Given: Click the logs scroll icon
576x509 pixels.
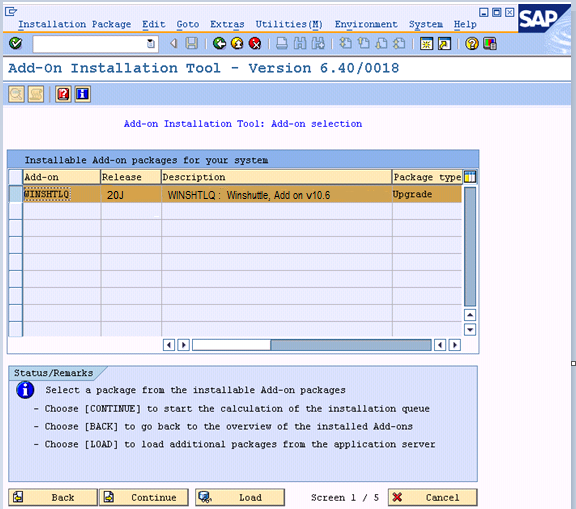Looking at the screenshot, I should coord(36,94).
